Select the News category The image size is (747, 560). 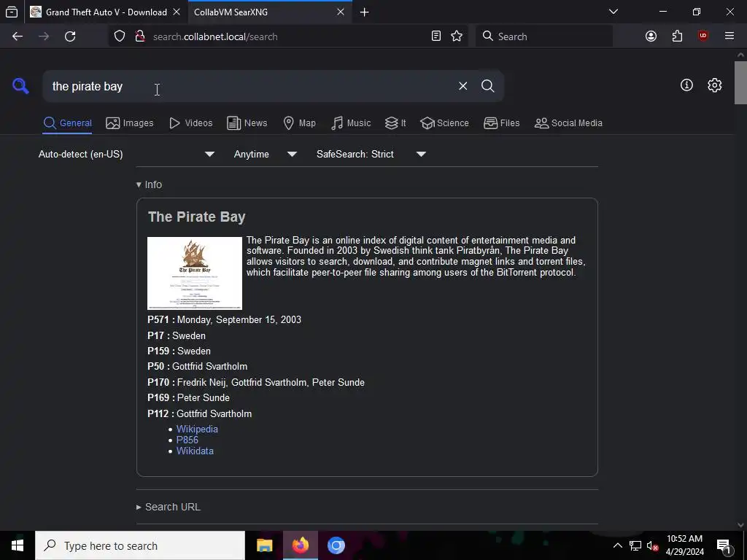pos(247,122)
